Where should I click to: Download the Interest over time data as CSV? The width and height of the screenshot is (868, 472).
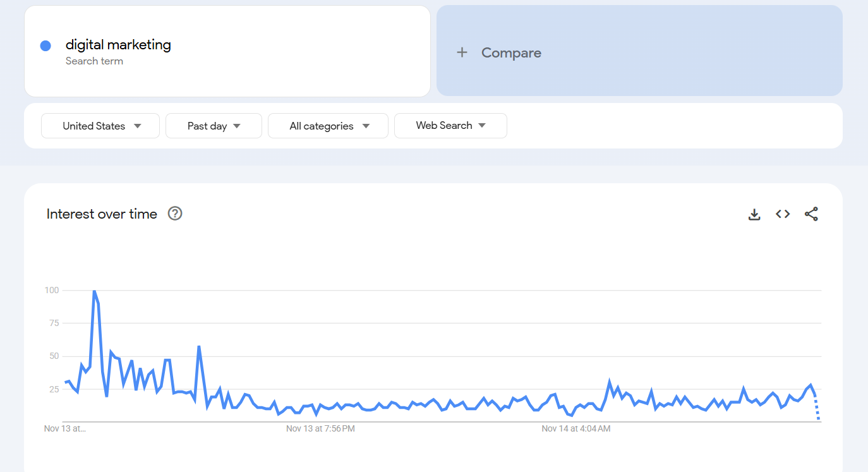point(754,214)
